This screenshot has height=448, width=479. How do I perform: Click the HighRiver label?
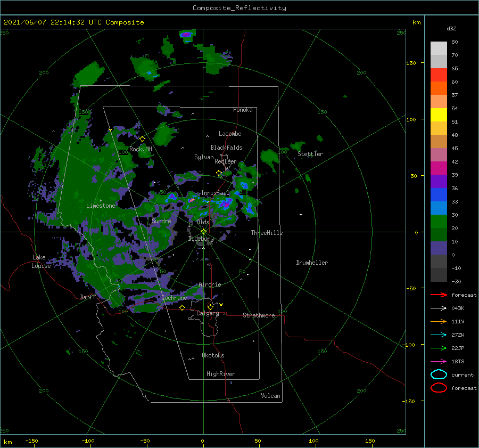[x=221, y=374]
